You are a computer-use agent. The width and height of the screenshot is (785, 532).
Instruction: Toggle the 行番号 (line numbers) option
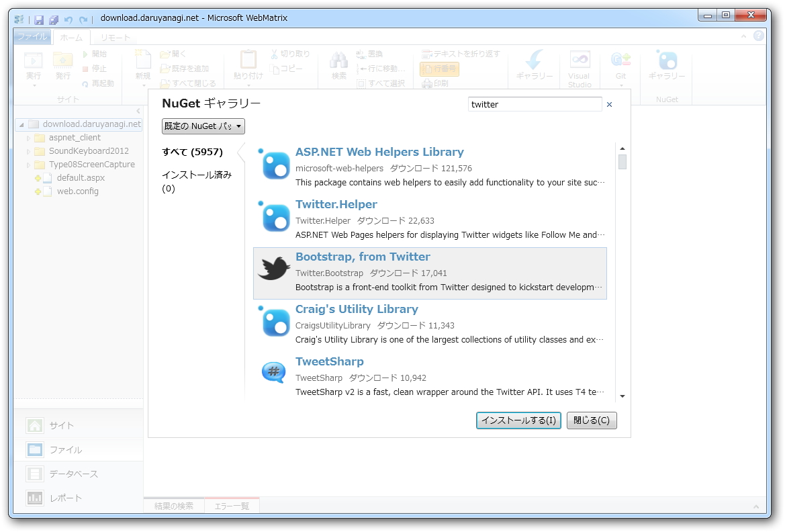tap(438, 69)
